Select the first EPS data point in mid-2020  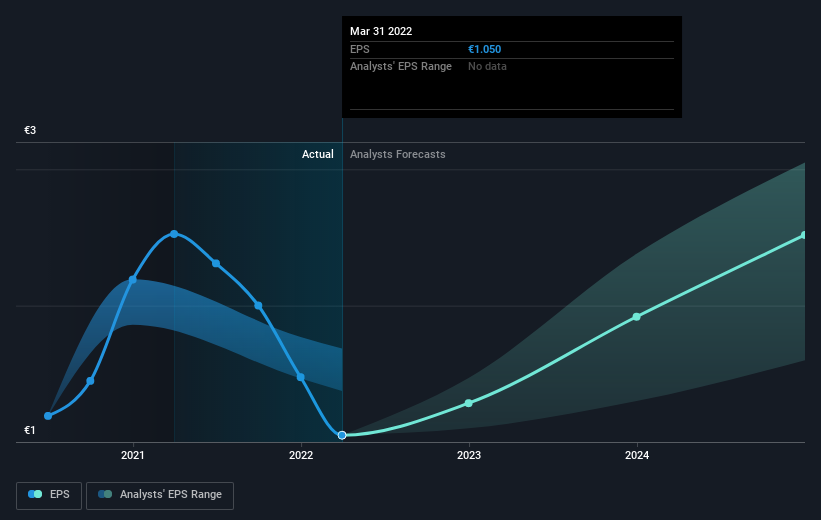tap(48, 416)
